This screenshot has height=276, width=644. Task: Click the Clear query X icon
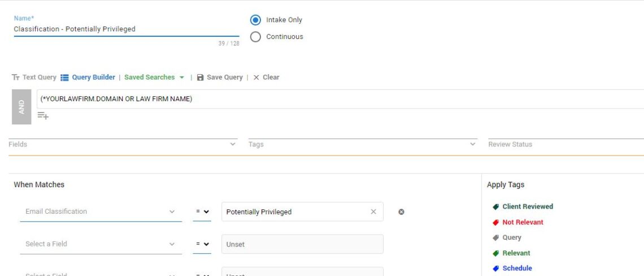[x=256, y=77]
